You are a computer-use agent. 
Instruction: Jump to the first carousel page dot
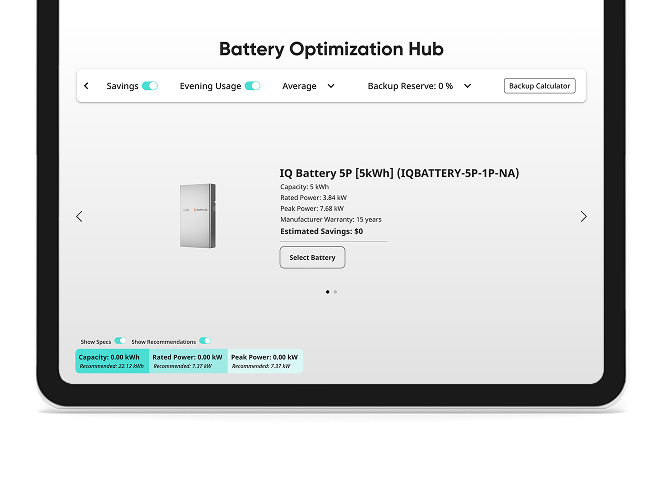coord(327,292)
